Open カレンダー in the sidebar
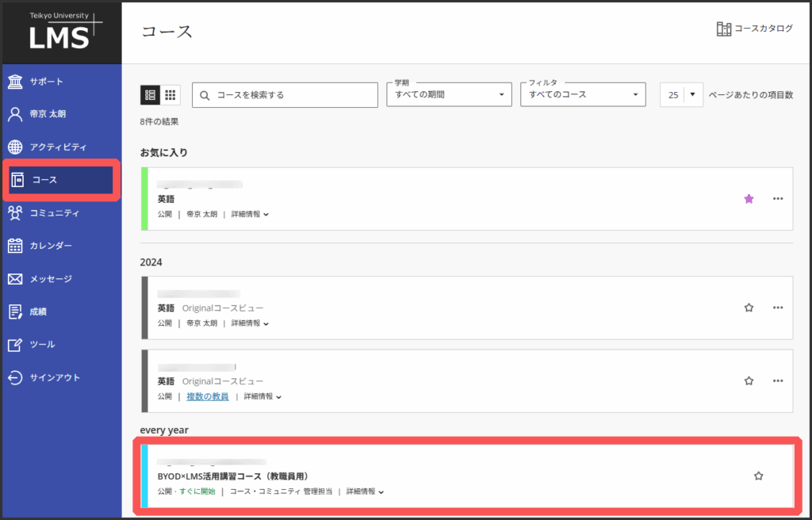The width and height of the screenshot is (812, 520). [x=51, y=246]
